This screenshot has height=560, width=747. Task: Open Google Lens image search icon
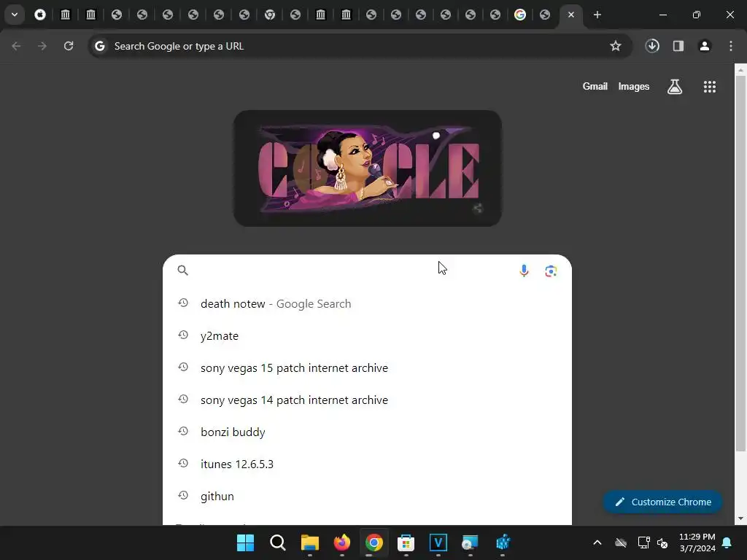[551, 271]
